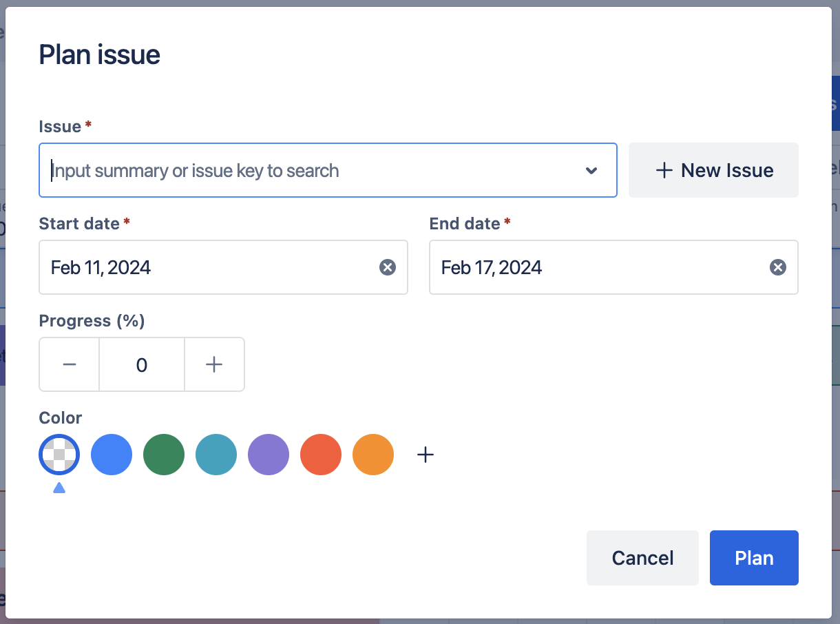Expand the Issue dropdown chevron
Image resolution: width=840 pixels, height=624 pixels.
(x=591, y=171)
